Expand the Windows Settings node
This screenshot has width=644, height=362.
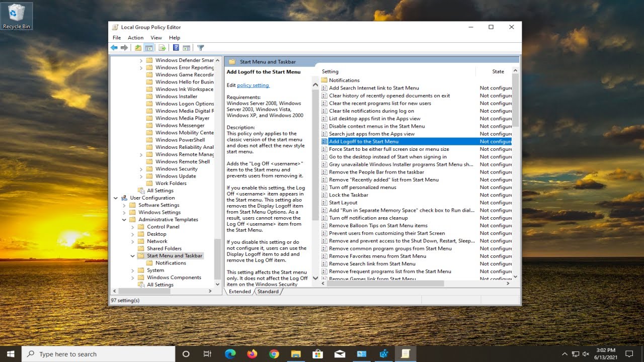coord(125,212)
